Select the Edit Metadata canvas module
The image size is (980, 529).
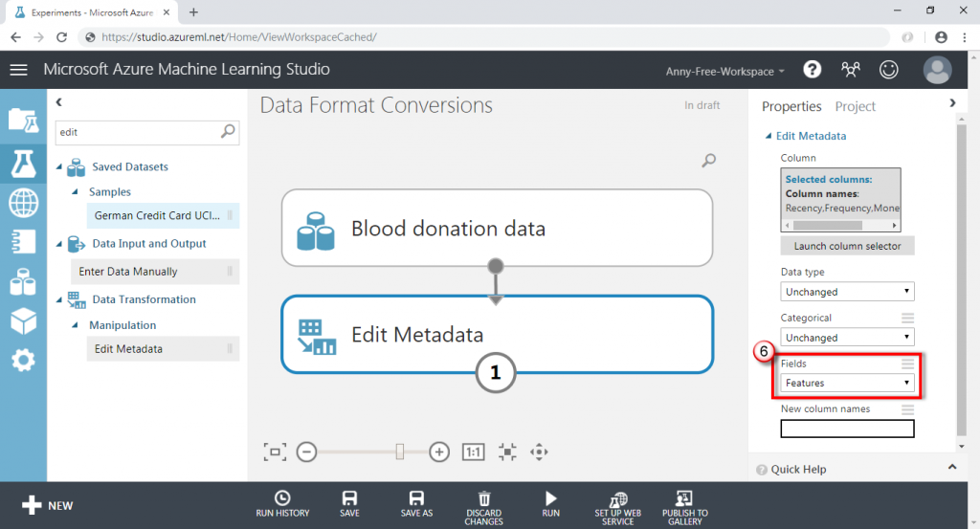click(497, 334)
